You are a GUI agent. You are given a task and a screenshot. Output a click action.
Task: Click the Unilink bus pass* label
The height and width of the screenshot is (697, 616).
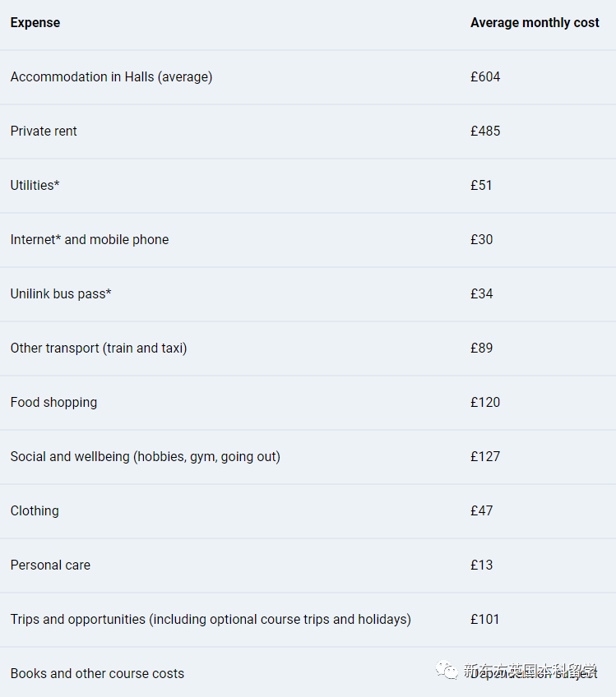click(x=61, y=293)
